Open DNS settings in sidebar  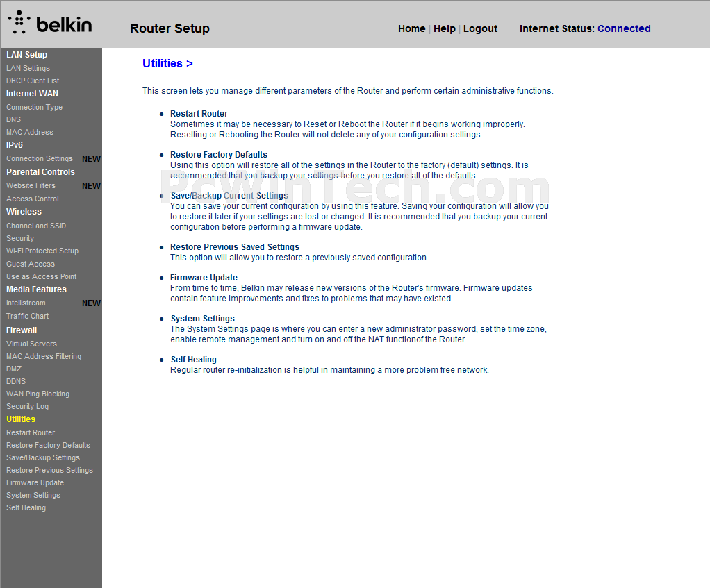(x=14, y=119)
